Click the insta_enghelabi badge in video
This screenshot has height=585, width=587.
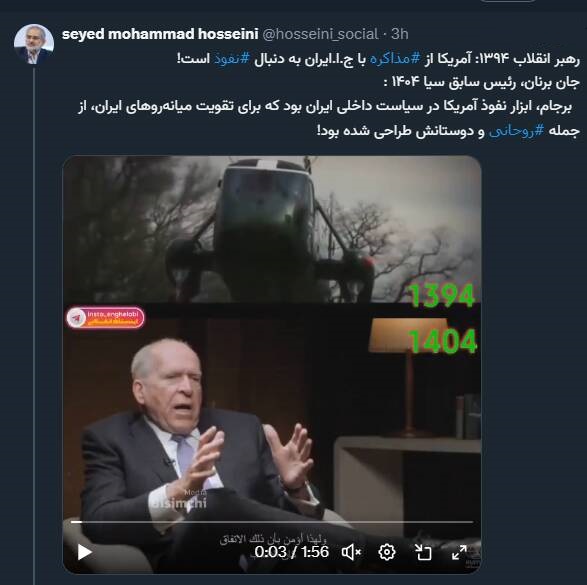[105, 318]
